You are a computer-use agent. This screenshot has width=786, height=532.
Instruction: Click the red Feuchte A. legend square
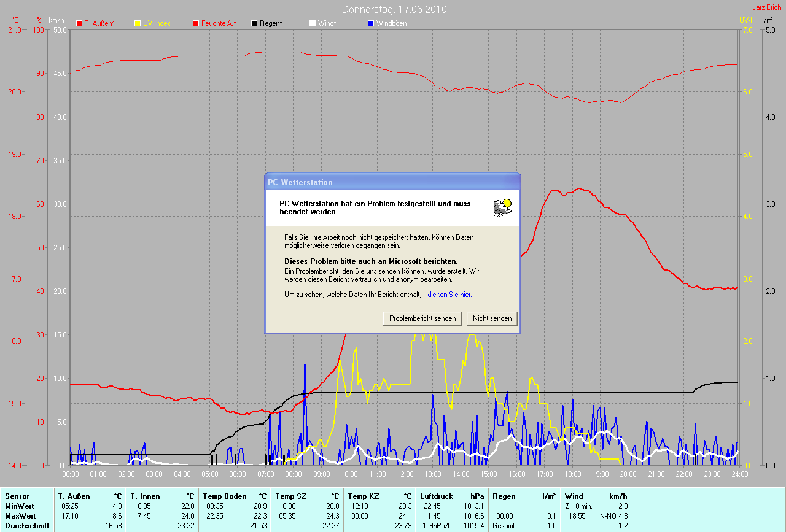196,23
